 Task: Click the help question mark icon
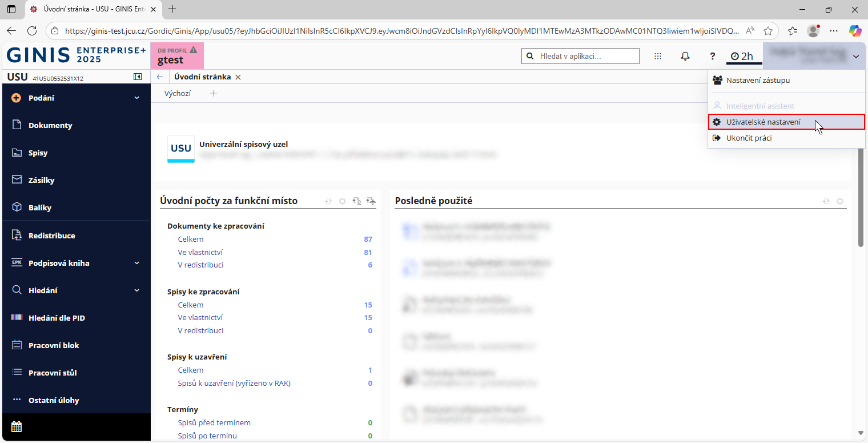(x=713, y=56)
